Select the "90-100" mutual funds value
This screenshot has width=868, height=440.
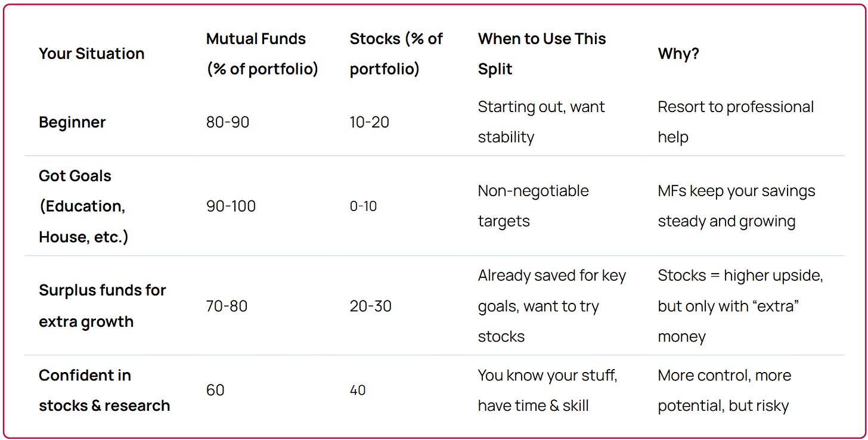(x=231, y=206)
